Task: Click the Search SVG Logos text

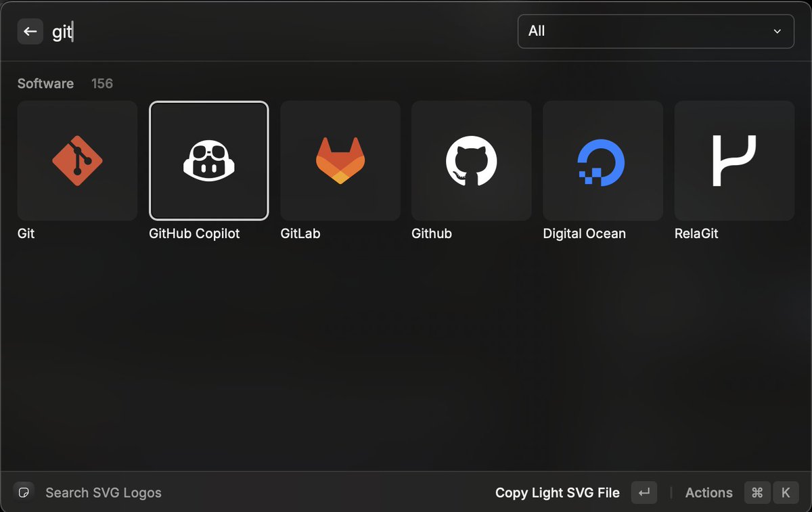Action: click(104, 492)
